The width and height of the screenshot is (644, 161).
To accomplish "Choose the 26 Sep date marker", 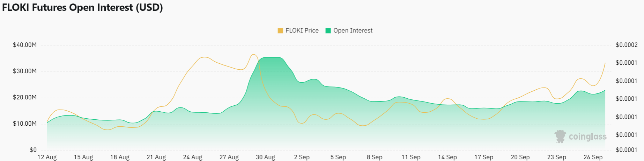I will [x=593, y=157].
